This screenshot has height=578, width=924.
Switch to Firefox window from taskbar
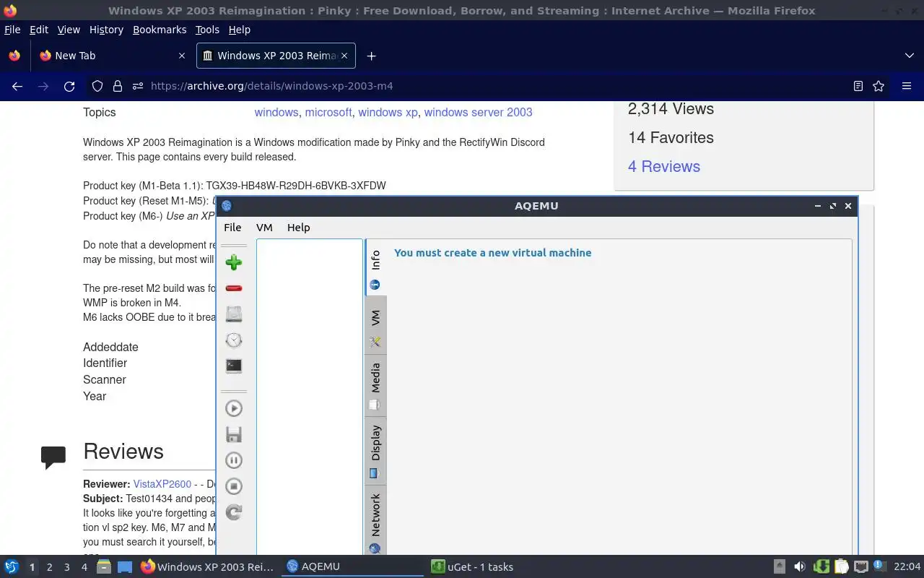point(208,567)
